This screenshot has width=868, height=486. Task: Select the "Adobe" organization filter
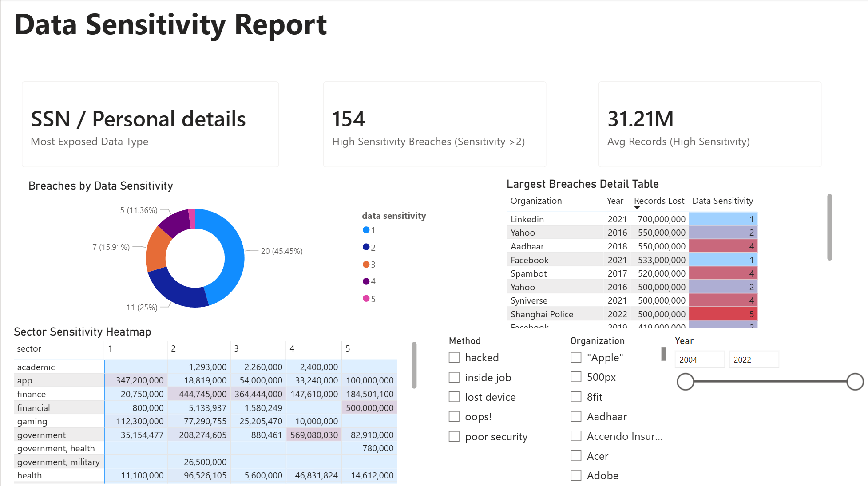[x=576, y=475]
